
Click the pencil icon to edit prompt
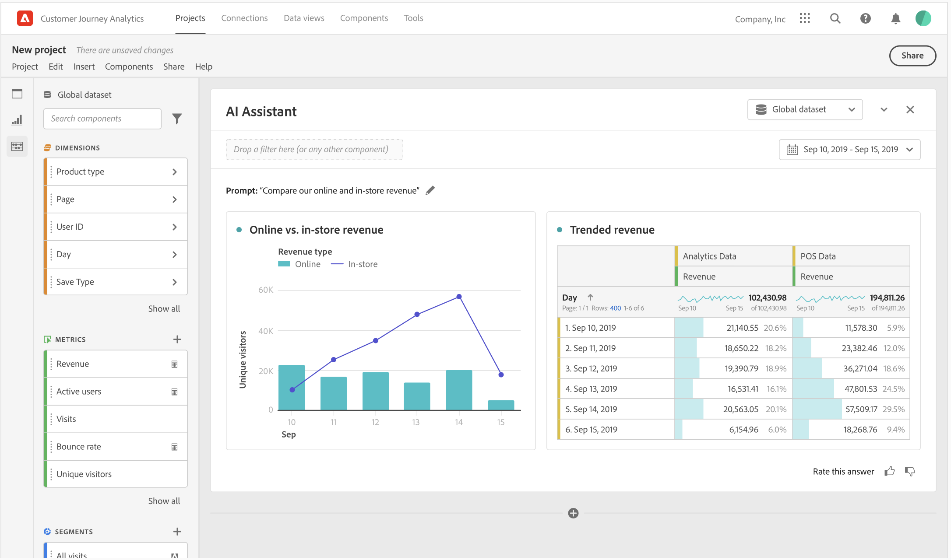click(430, 190)
